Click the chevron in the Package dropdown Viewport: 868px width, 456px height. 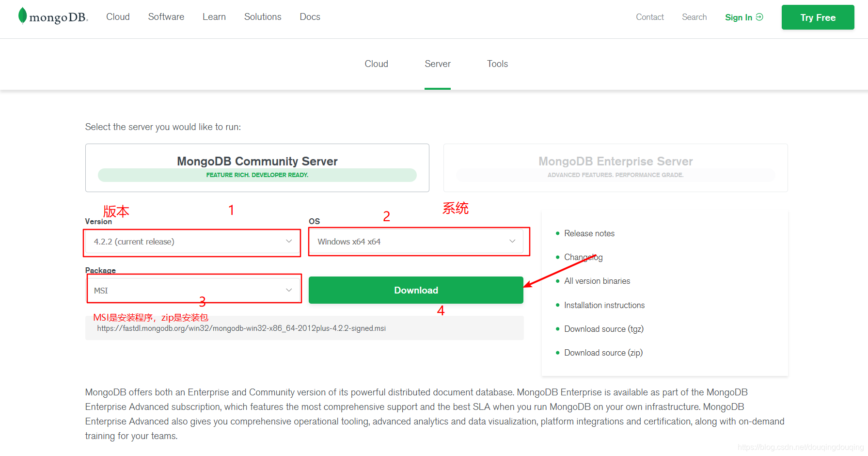coord(289,290)
